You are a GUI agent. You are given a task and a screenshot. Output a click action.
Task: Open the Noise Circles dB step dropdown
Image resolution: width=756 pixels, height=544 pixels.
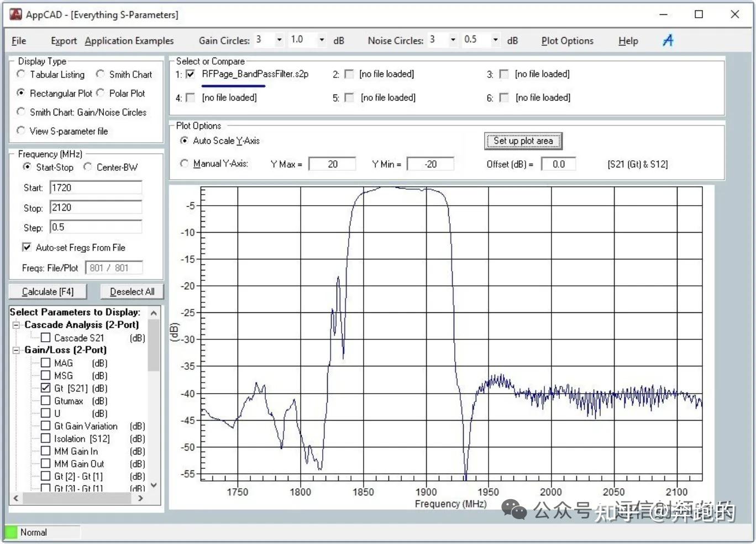(495, 40)
